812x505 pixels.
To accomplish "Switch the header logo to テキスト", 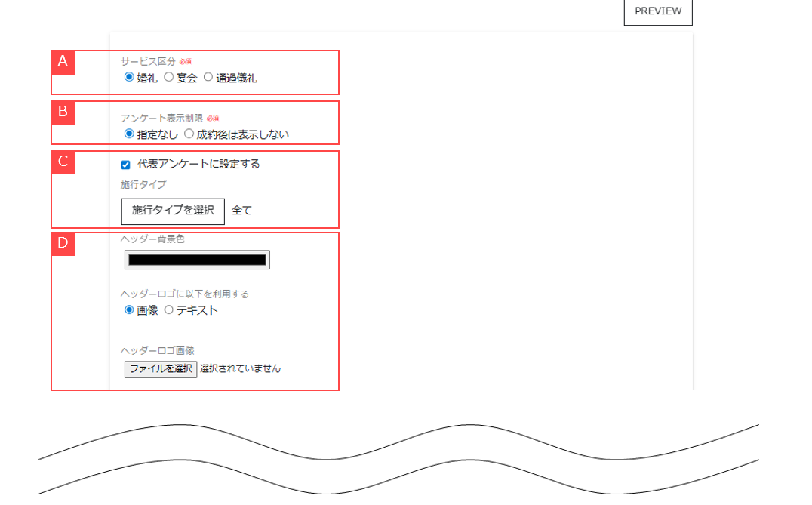I will (169, 309).
